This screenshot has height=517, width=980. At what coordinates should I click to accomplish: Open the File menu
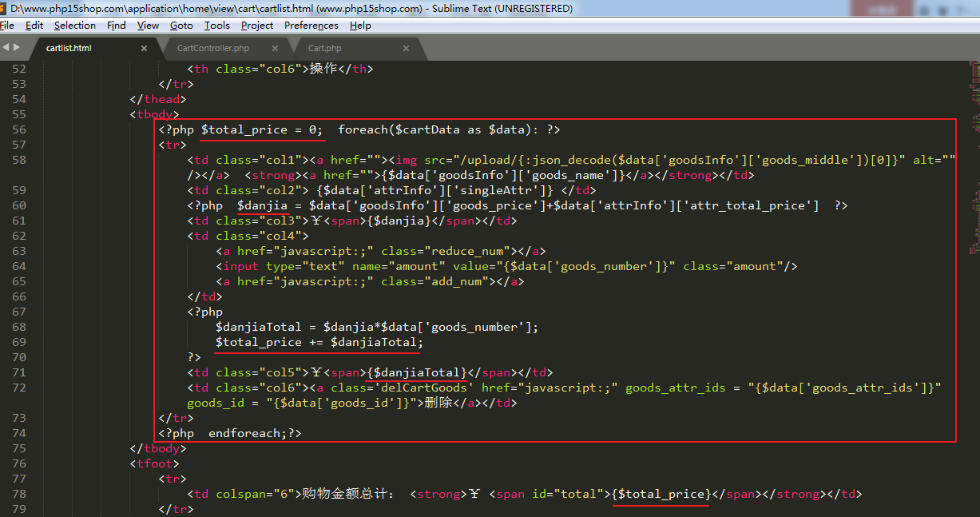coord(7,26)
